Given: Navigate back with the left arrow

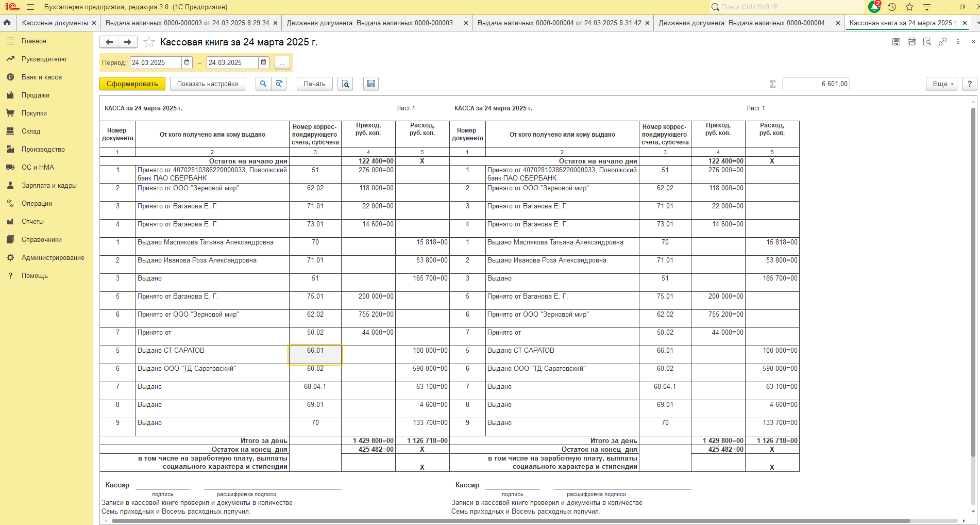Looking at the screenshot, I should 109,42.
